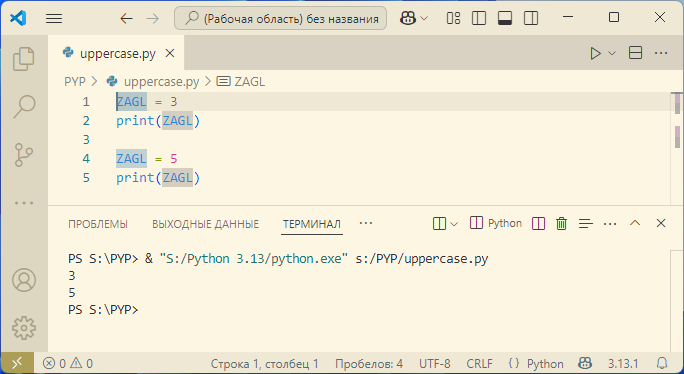Toggle the bottom panel visibility
The height and width of the screenshot is (374, 684).
point(505,18)
